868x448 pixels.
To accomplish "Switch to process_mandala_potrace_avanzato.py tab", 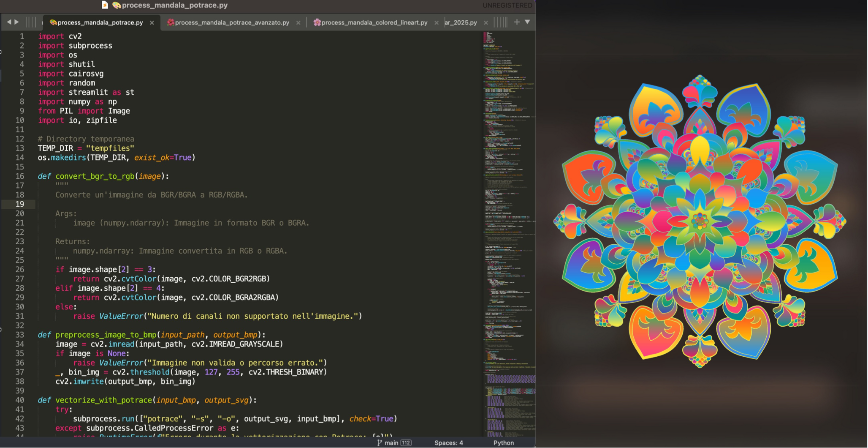I will 232,22.
